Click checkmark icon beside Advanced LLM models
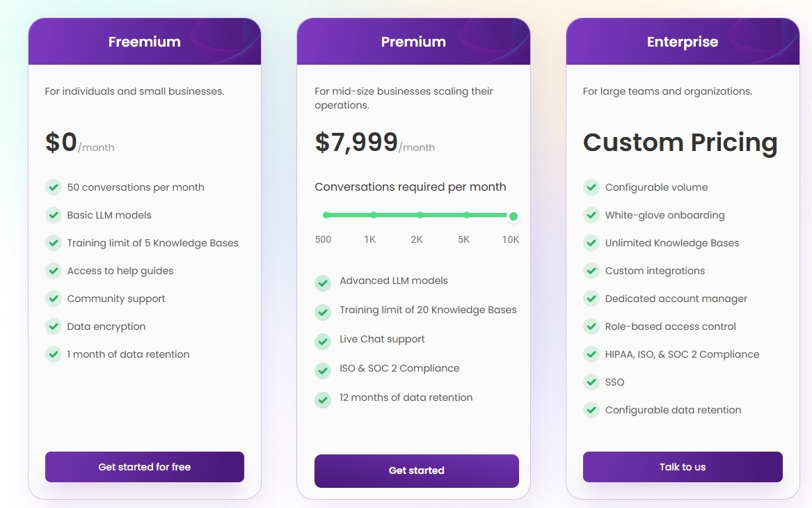This screenshot has height=508, width=812. coord(323,283)
